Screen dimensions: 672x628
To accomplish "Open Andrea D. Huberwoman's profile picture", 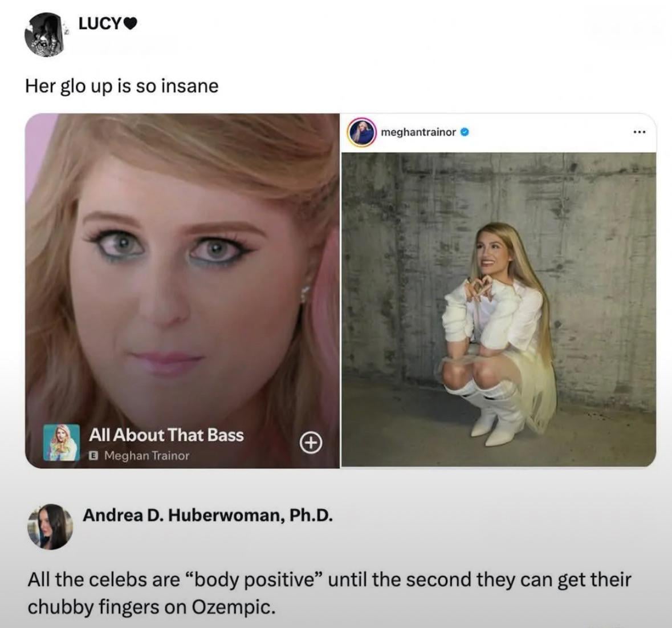I will [x=50, y=526].
